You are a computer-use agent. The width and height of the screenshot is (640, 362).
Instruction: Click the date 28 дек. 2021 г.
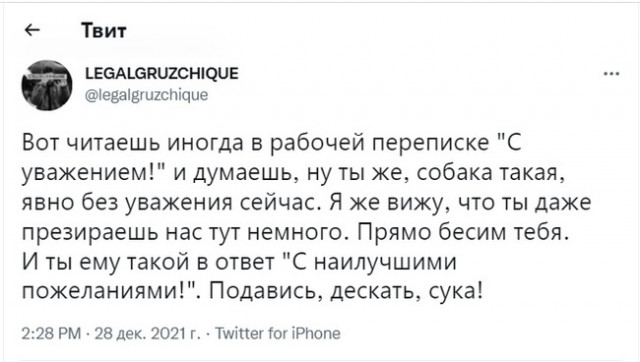[147, 333]
